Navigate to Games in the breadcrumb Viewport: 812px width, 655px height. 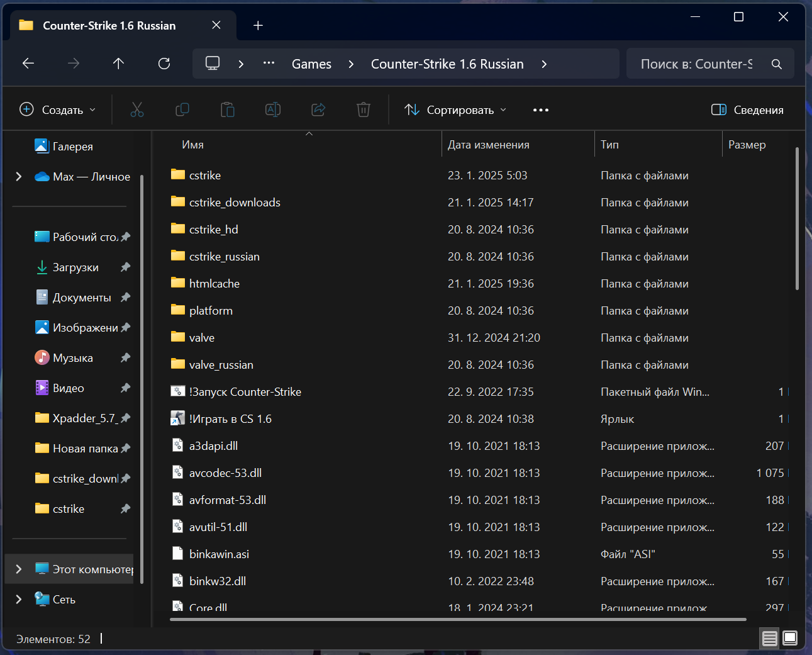coord(311,64)
